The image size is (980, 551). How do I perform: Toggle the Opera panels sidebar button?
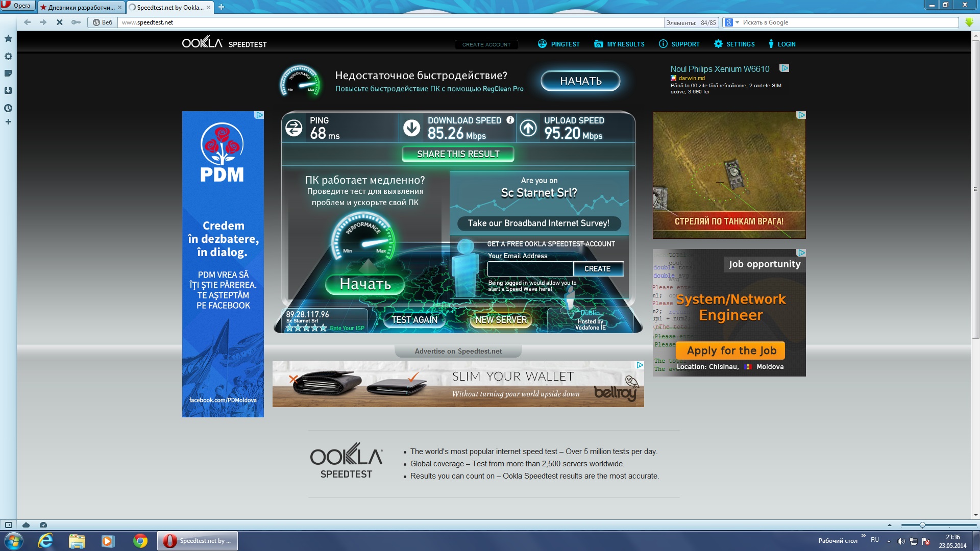tap(9, 525)
